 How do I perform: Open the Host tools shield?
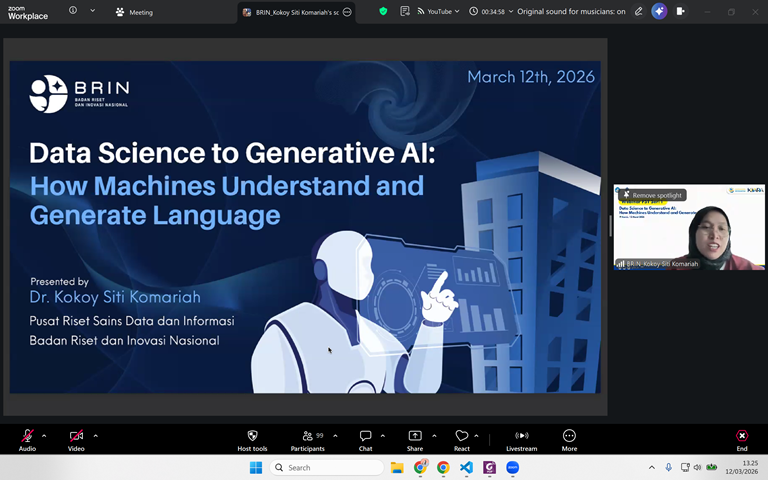(x=252, y=436)
